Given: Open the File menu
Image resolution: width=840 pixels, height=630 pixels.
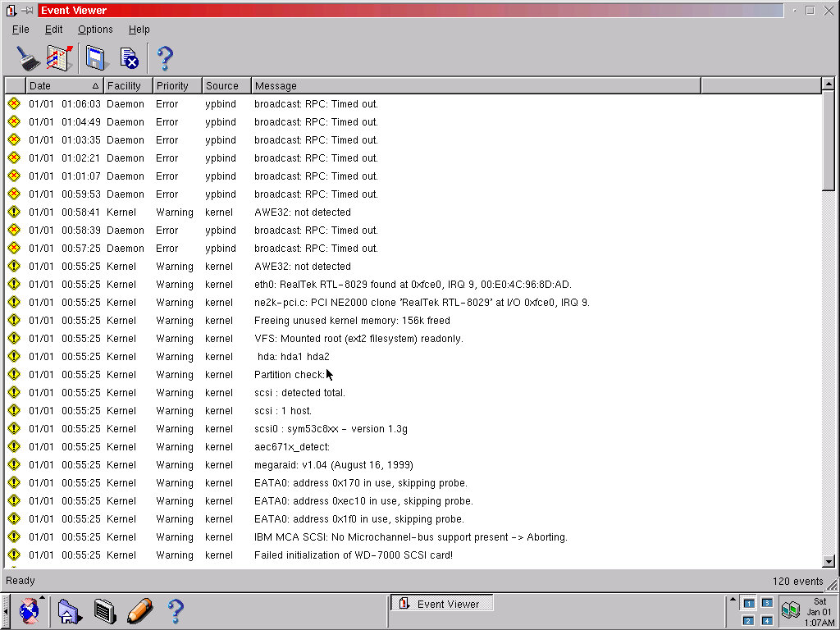Looking at the screenshot, I should 21,30.
